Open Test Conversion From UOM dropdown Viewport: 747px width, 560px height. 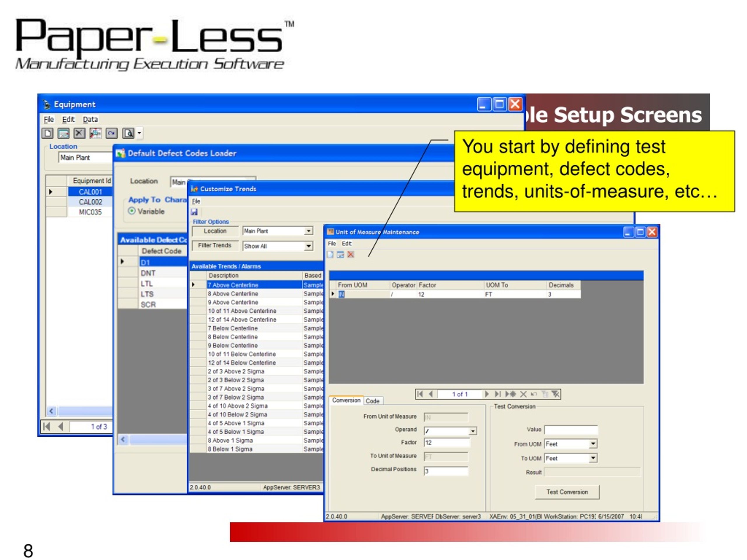[593, 444]
